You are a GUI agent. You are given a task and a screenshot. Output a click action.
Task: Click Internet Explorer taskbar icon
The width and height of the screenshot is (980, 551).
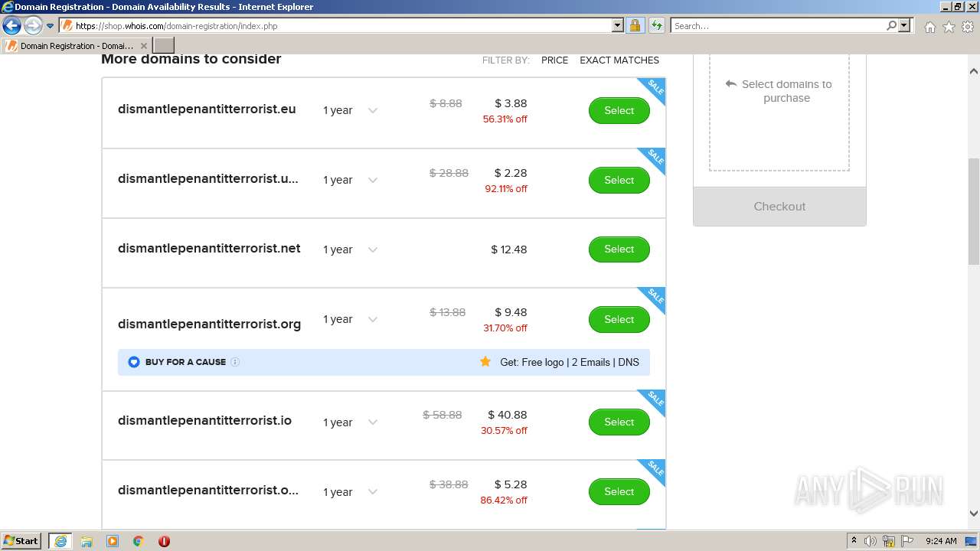tap(60, 541)
